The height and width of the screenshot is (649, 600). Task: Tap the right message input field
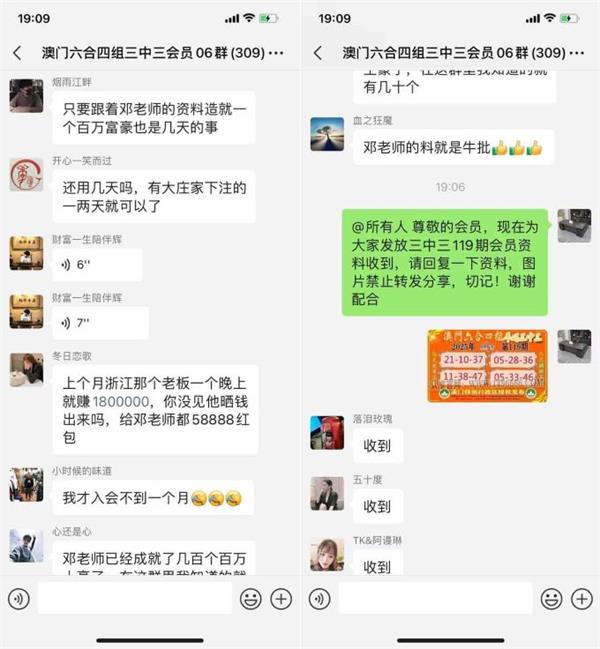(x=435, y=598)
